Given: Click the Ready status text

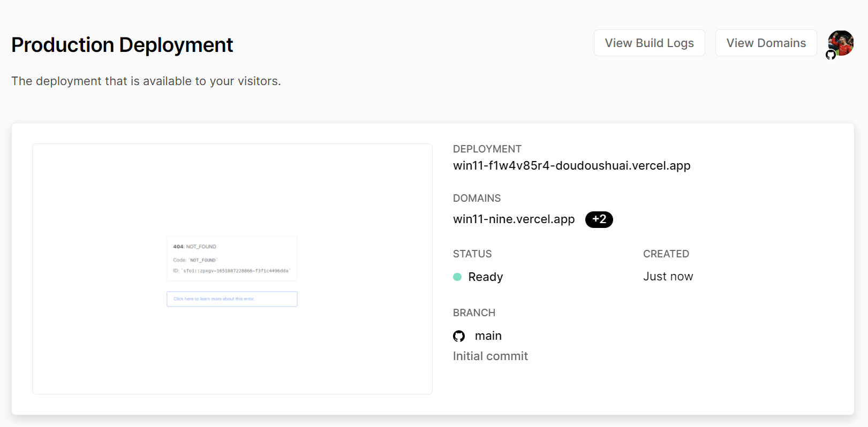Looking at the screenshot, I should pos(485,277).
